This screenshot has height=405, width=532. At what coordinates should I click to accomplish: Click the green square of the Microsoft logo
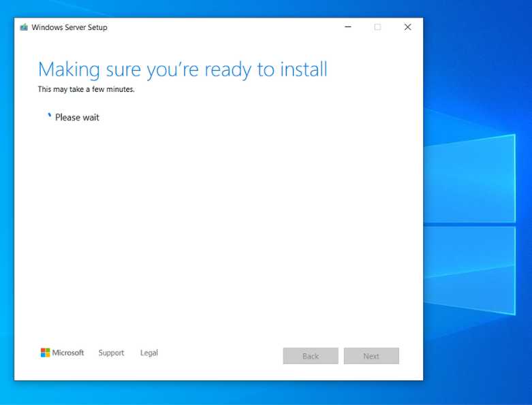(x=48, y=351)
